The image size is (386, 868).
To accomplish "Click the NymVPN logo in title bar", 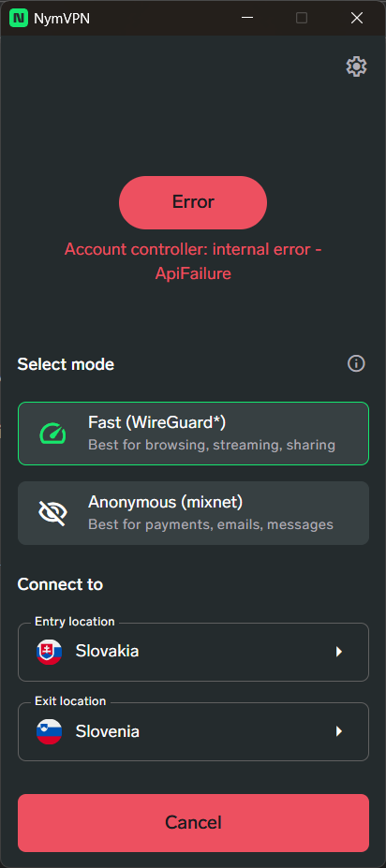I will [x=19, y=19].
